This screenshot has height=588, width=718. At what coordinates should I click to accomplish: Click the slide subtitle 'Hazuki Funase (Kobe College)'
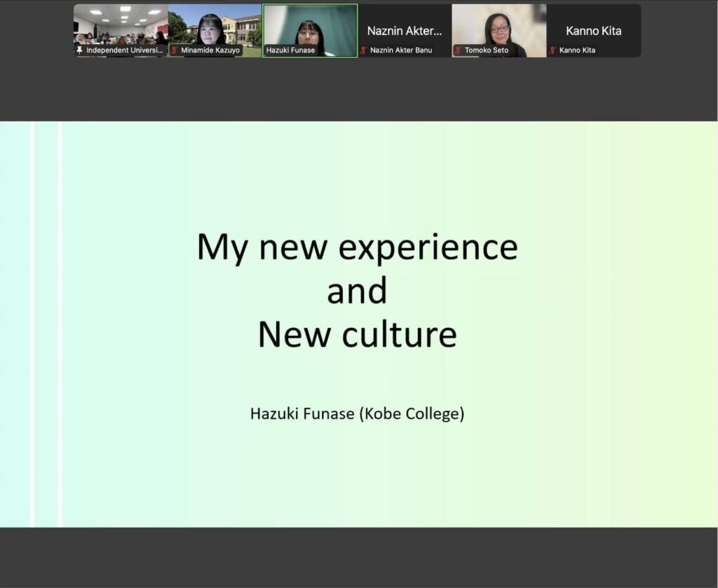coord(357,413)
